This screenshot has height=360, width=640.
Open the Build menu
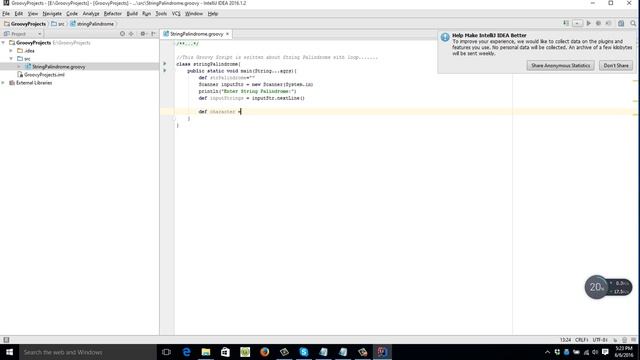click(132, 13)
